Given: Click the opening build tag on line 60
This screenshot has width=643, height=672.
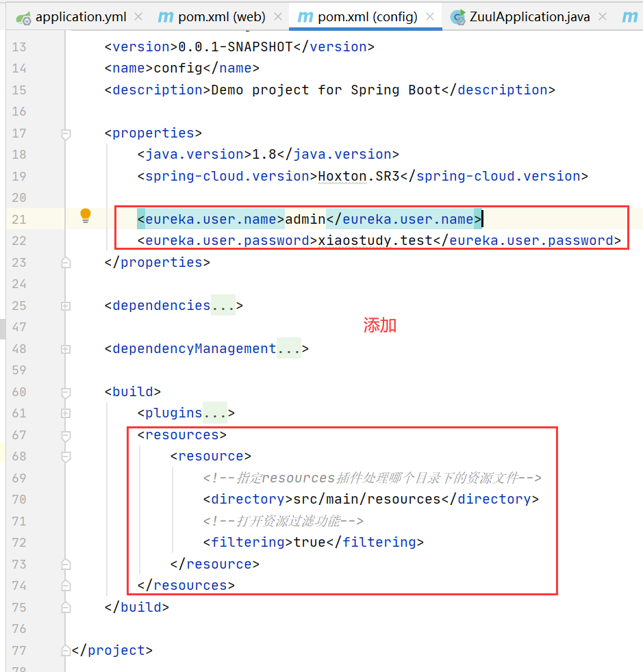Looking at the screenshot, I should point(133,391).
